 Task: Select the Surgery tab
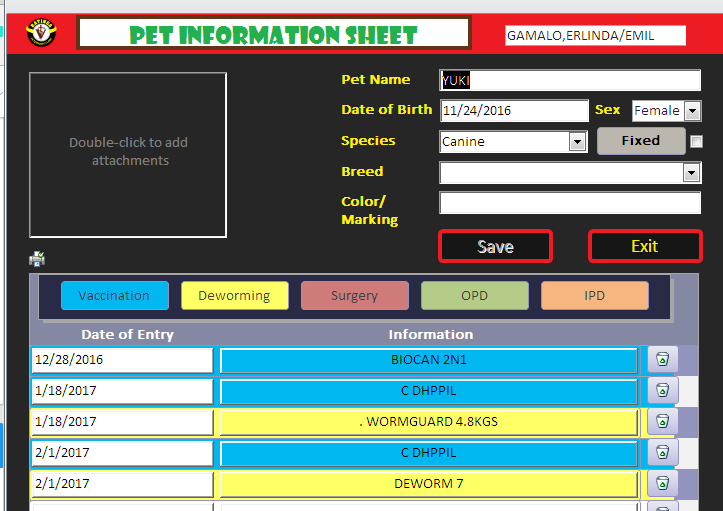354,296
